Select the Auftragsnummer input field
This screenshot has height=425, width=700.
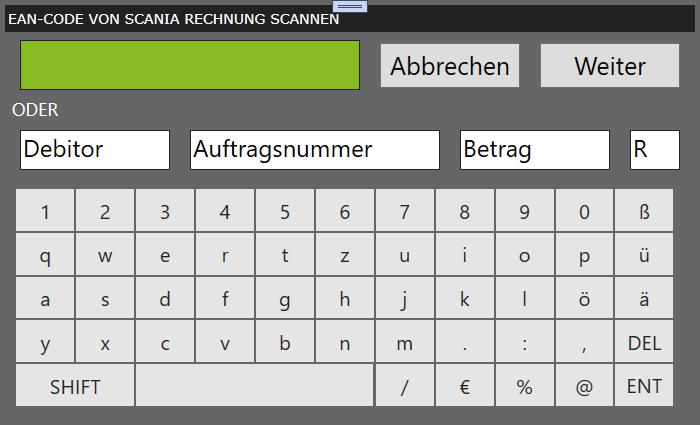click(315, 150)
